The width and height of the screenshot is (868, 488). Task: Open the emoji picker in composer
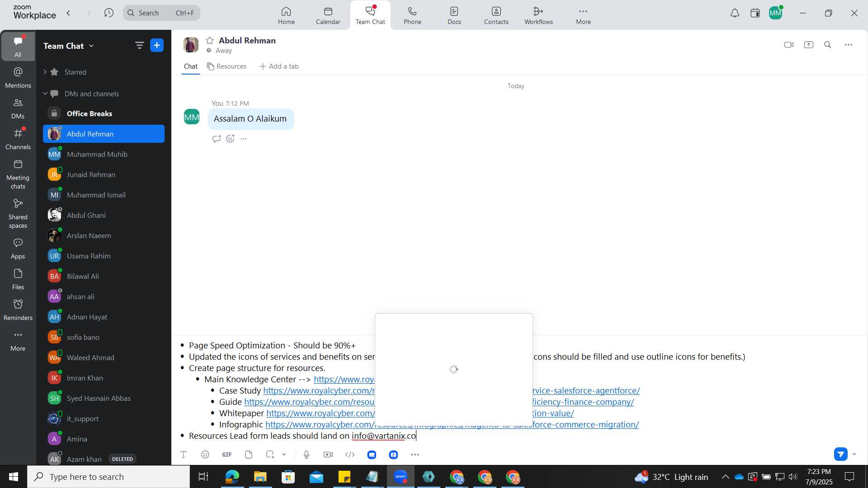205,455
